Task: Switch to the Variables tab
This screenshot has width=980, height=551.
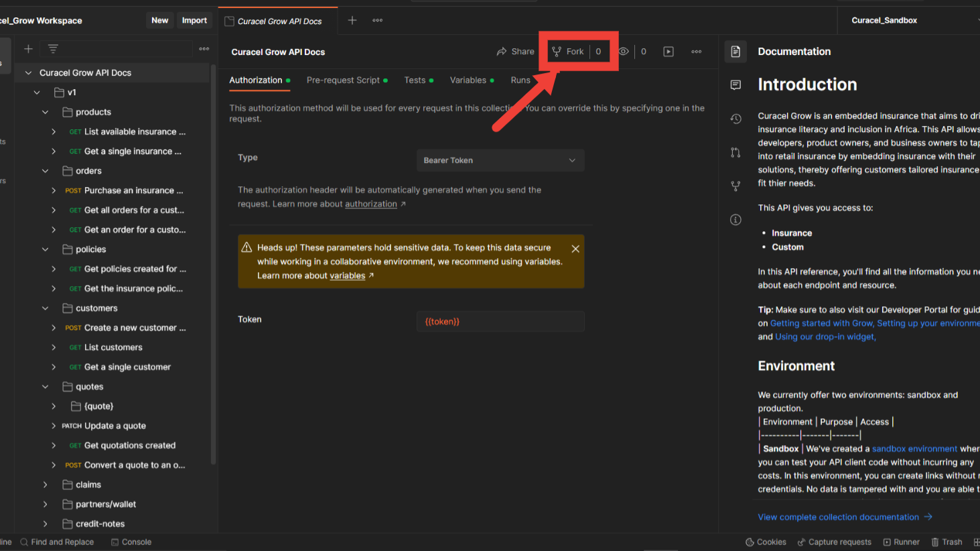Action: click(472, 80)
